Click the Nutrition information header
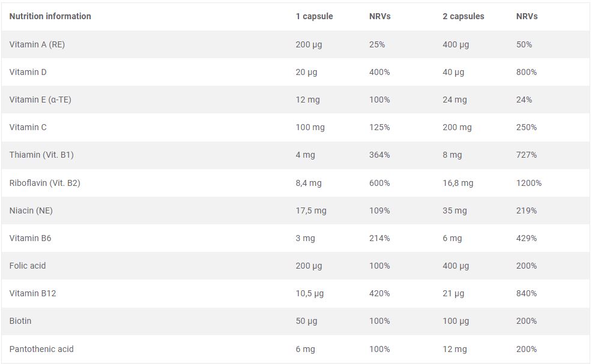Image resolution: width=592 pixels, height=364 pixels. pyautogui.click(x=50, y=16)
